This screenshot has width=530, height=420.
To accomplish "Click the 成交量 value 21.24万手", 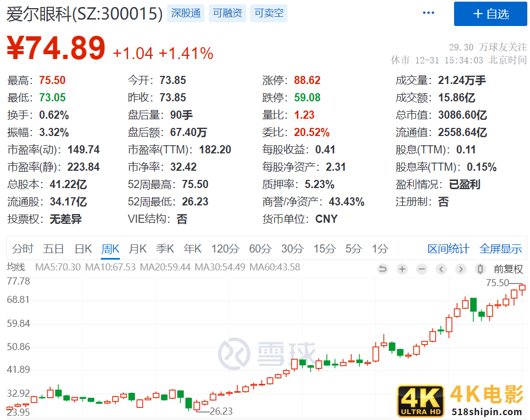I will point(462,80).
